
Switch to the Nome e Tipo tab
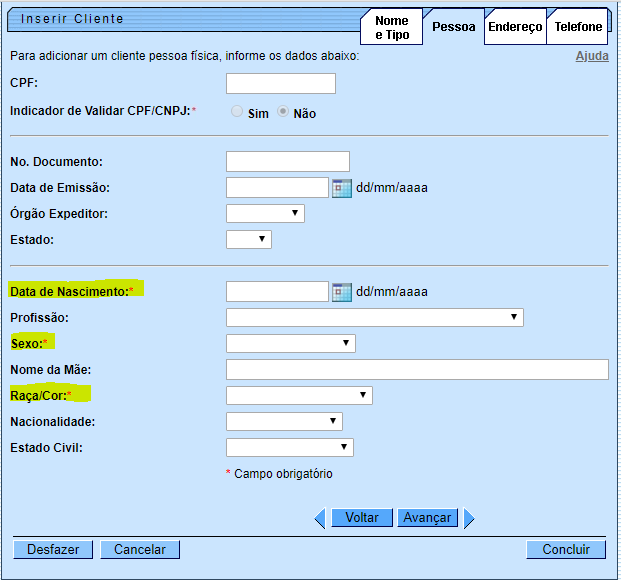[391, 27]
